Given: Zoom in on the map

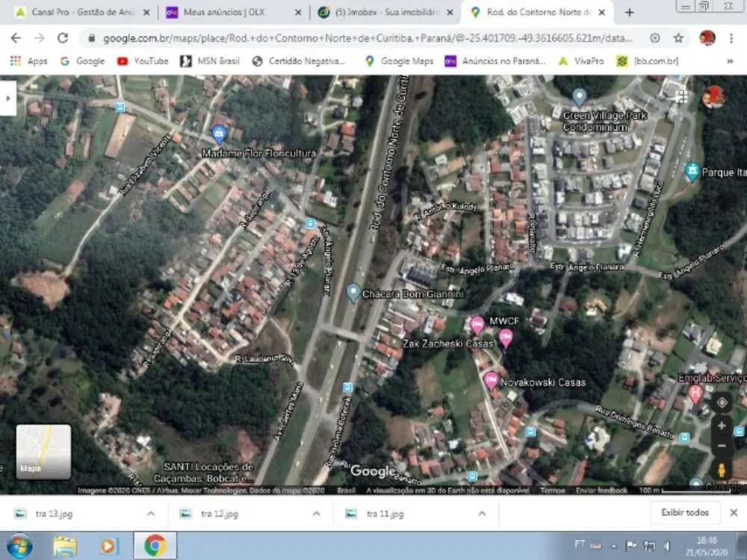Looking at the screenshot, I should (722, 426).
